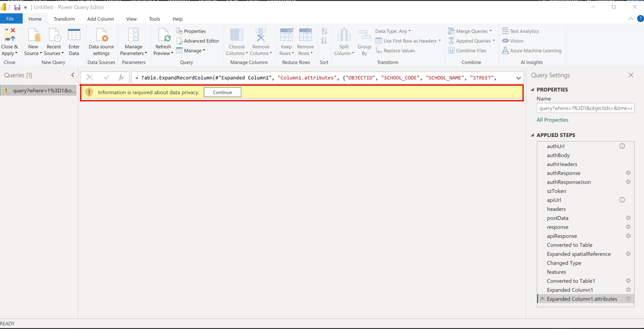Click info icon beside apiUrl step

point(622,200)
